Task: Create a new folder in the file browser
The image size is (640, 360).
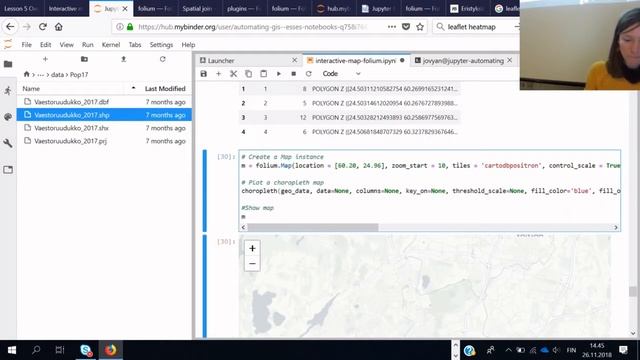Action: click(84, 59)
